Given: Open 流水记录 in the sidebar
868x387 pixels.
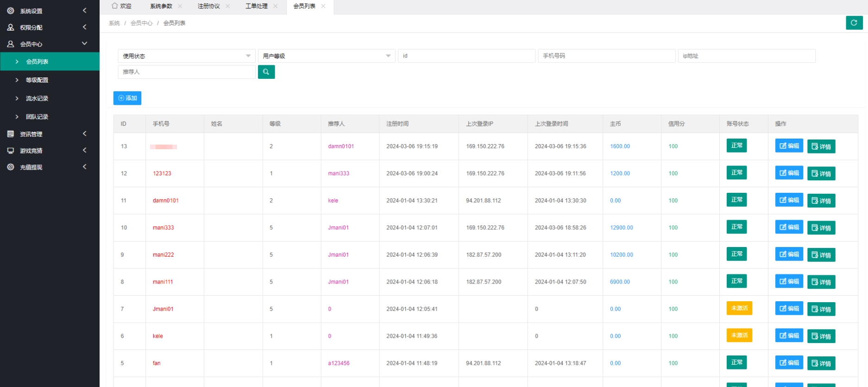Looking at the screenshot, I should pyautogui.click(x=37, y=99).
